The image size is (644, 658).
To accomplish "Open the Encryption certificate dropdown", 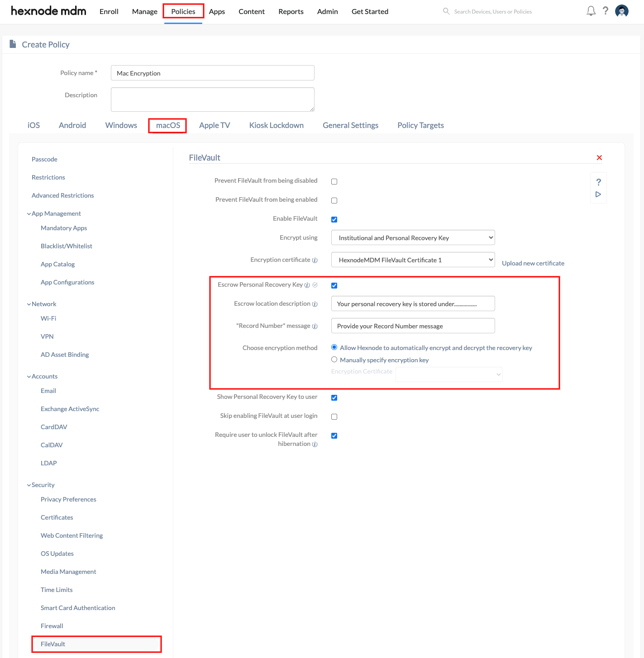I will point(413,260).
